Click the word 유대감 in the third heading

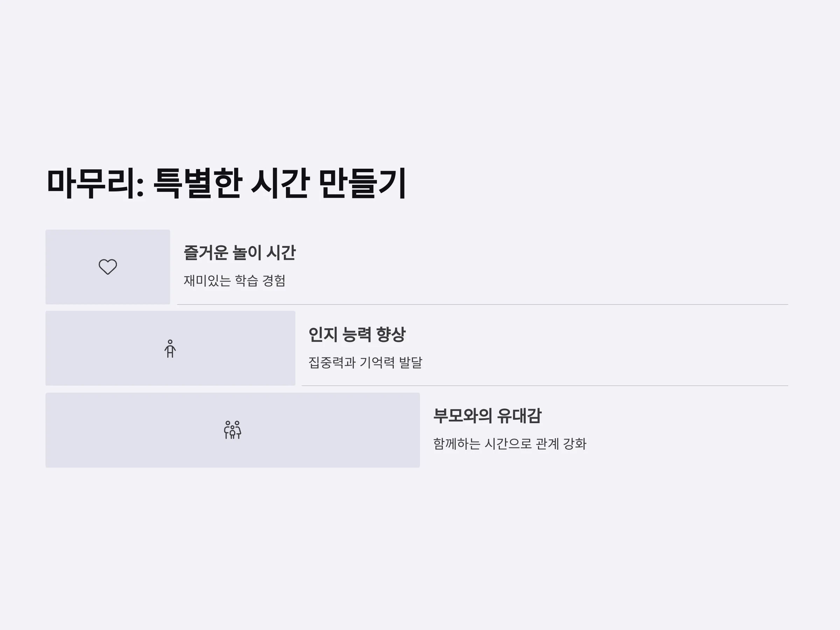tap(519, 416)
